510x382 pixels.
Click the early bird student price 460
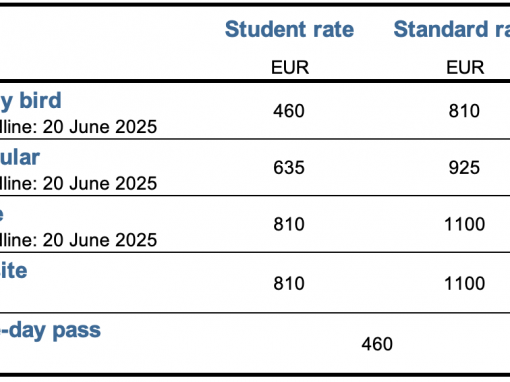coord(289,111)
